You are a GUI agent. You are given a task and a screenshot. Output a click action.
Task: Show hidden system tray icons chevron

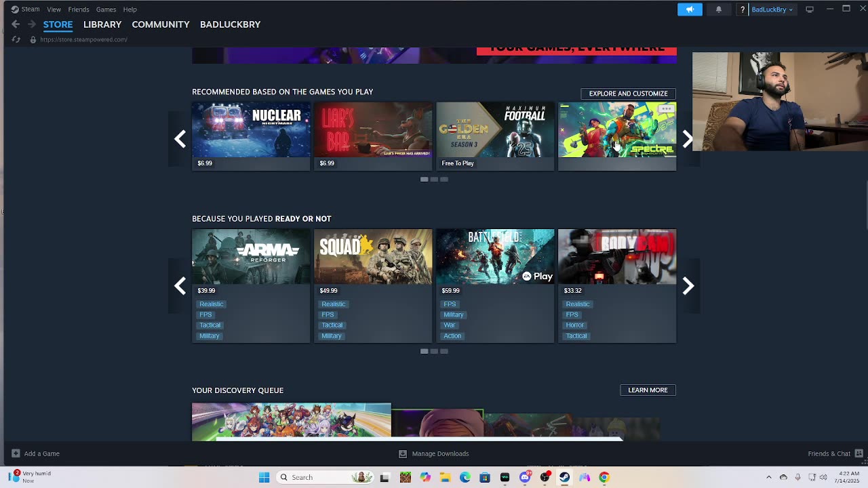click(x=769, y=477)
